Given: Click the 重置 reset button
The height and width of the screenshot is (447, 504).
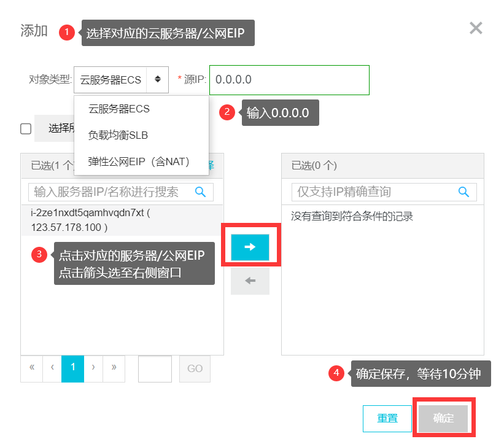Looking at the screenshot, I should 387,418.
